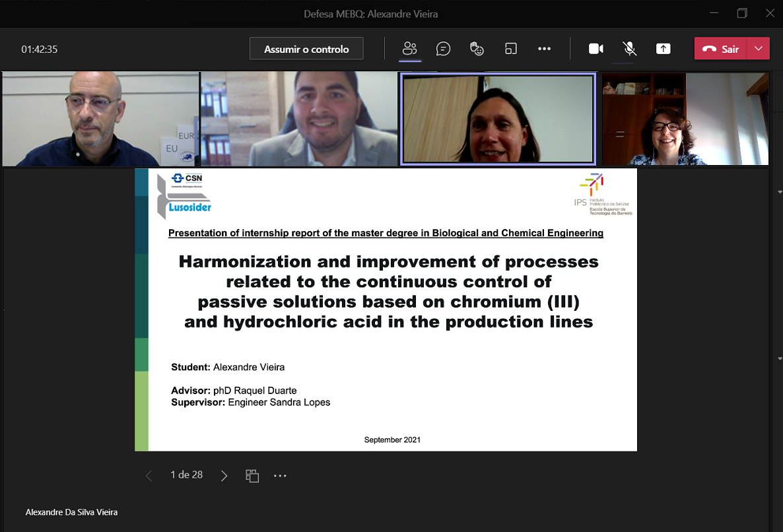
Task: Go to the next slide
Action: (224, 475)
